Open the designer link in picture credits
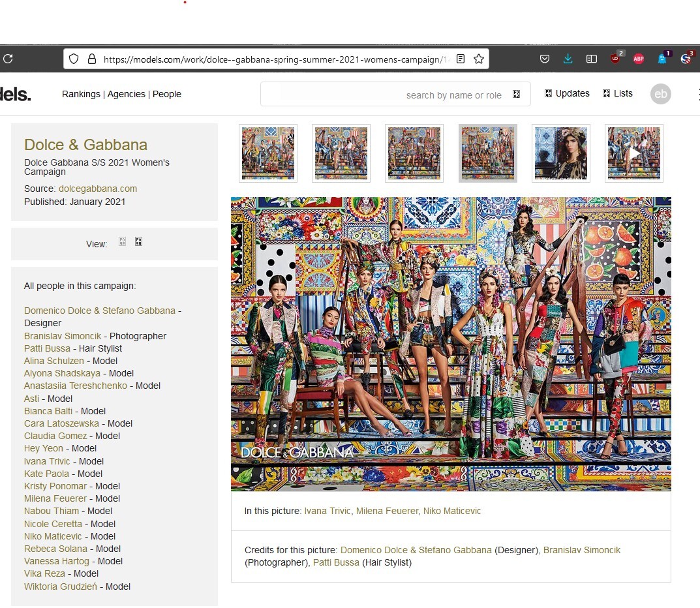Screen dimensions: 700x608 [x=416, y=551]
